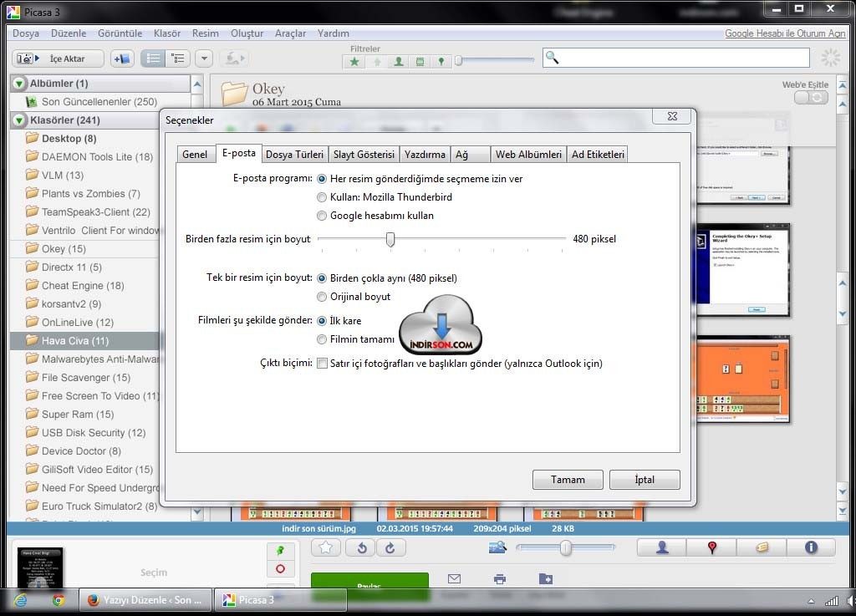Open Son Güncellenenler album
Viewport: 856px width, 616px height.
click(x=99, y=101)
